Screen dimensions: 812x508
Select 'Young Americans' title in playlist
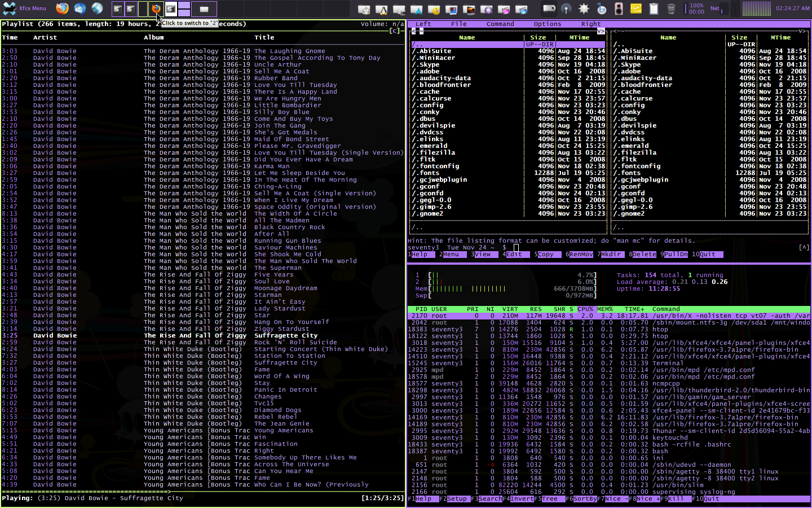[284, 431]
